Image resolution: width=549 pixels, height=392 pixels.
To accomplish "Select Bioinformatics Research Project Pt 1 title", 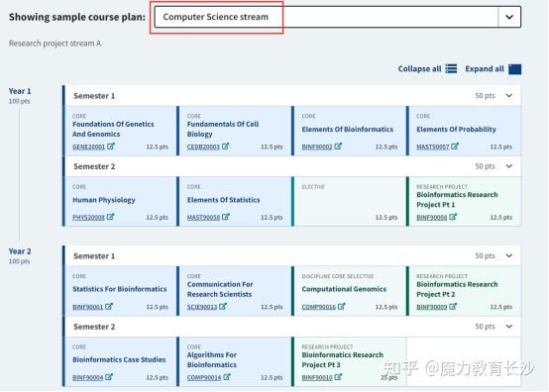I will 457,199.
